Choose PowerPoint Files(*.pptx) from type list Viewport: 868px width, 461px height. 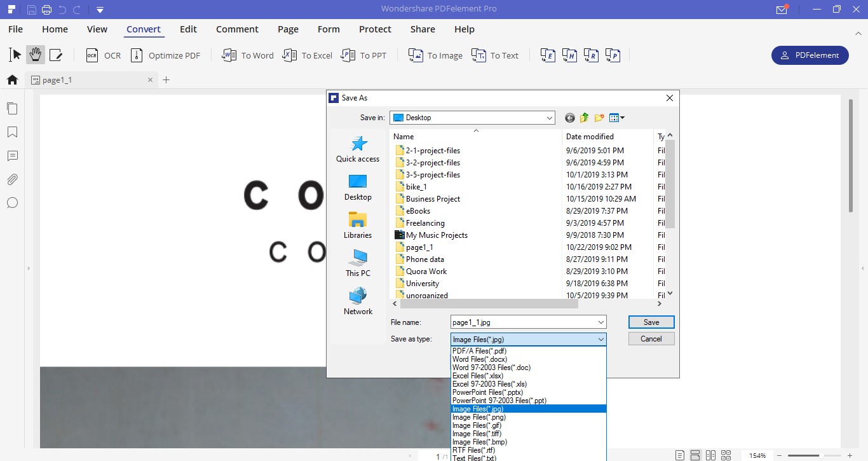pyautogui.click(x=529, y=392)
